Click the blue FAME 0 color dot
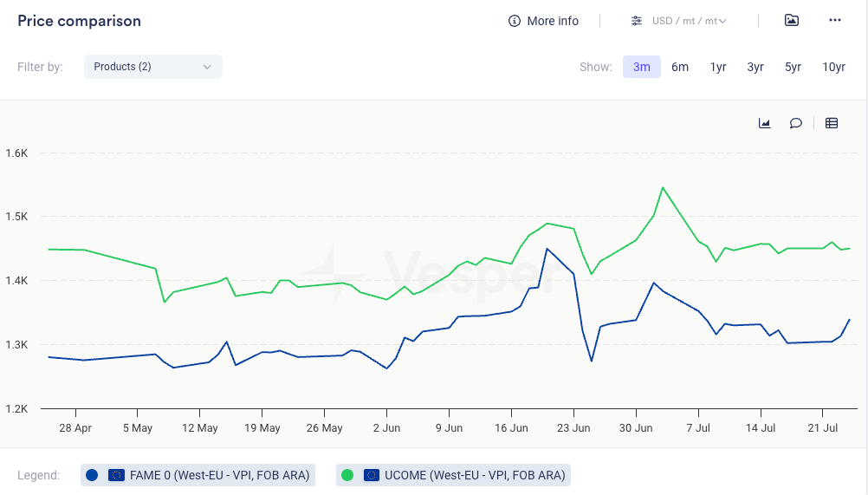The height and width of the screenshot is (495, 868). pyautogui.click(x=93, y=475)
